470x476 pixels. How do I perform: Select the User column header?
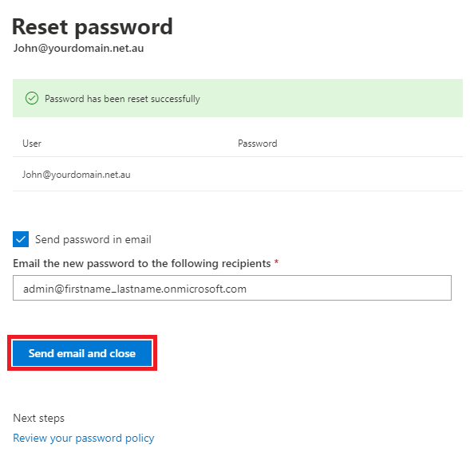tap(32, 144)
